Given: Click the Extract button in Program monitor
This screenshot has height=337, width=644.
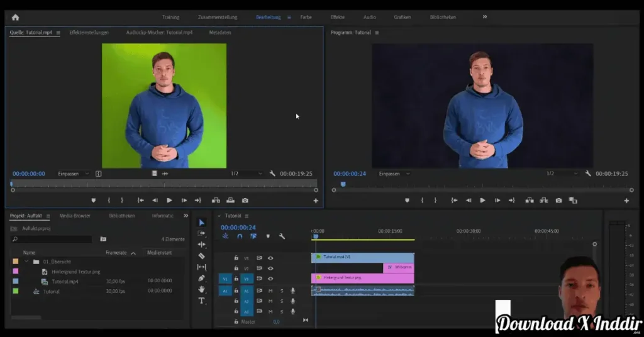Looking at the screenshot, I should (x=544, y=201).
